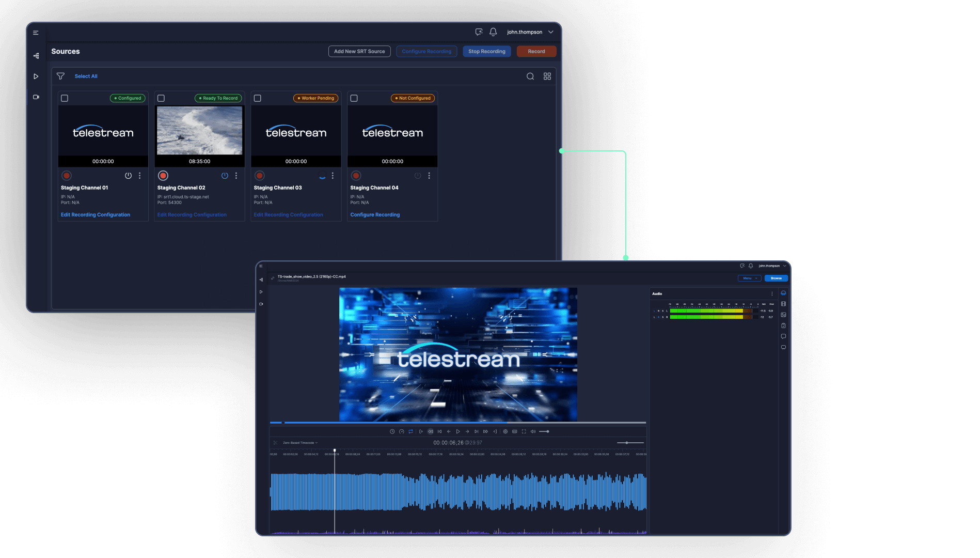Tick the Staging Channel 04 checkbox

pos(354,98)
